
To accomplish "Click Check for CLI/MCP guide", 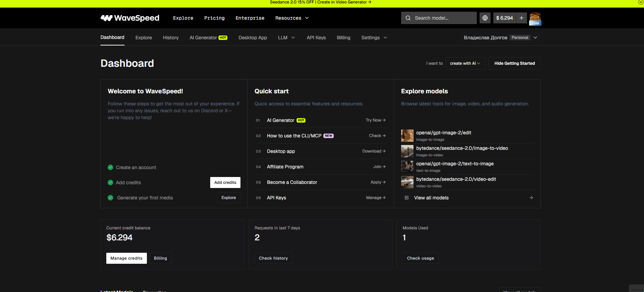I will tap(377, 136).
